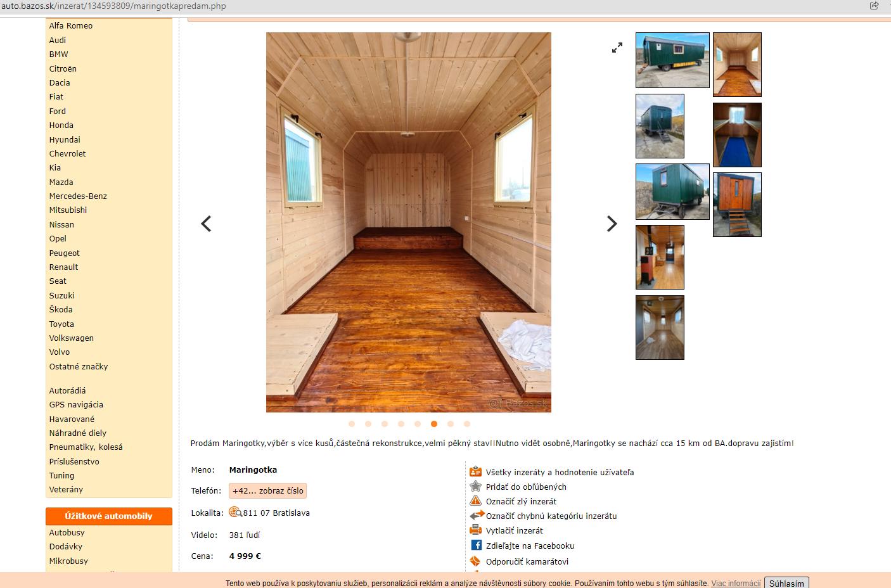Select thumbnail of green trailer exterior at top
The height and width of the screenshot is (588, 891).
tap(672, 60)
